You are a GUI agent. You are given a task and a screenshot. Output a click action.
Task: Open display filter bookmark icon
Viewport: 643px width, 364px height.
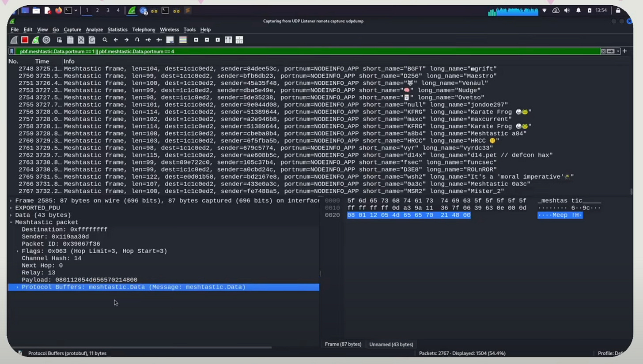12,52
